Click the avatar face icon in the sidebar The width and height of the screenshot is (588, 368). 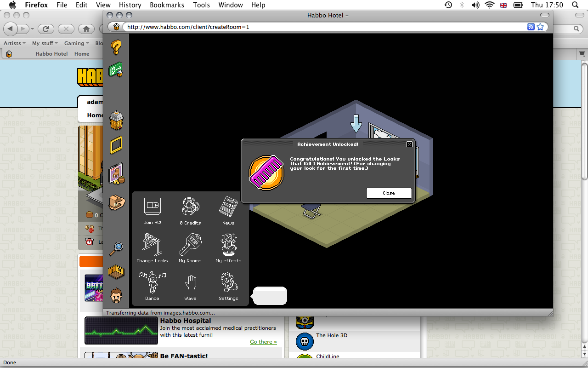[116, 296]
